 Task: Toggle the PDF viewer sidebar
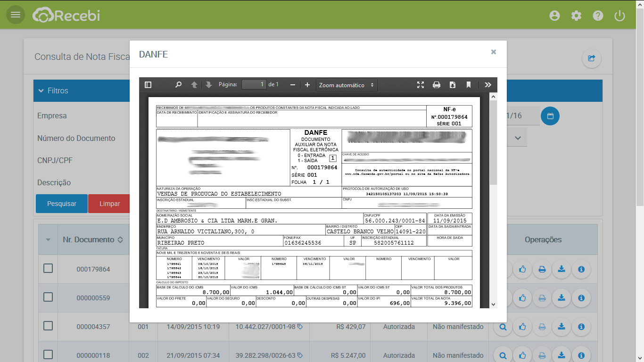tap(148, 85)
